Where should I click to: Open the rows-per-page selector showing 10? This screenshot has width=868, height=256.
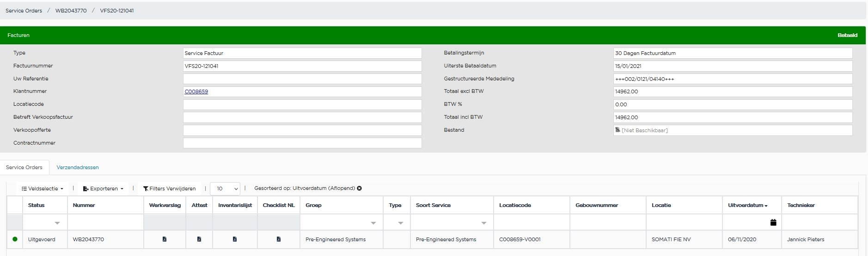click(x=225, y=189)
